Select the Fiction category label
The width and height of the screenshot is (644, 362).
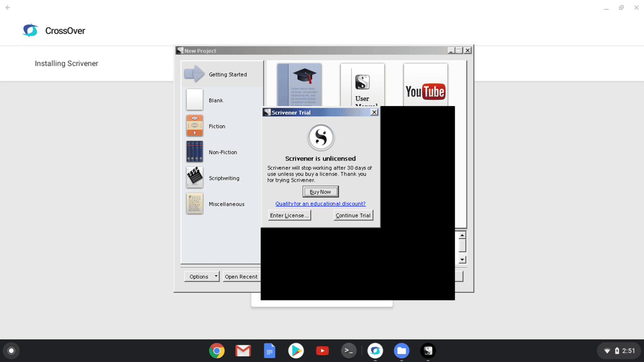pyautogui.click(x=217, y=126)
